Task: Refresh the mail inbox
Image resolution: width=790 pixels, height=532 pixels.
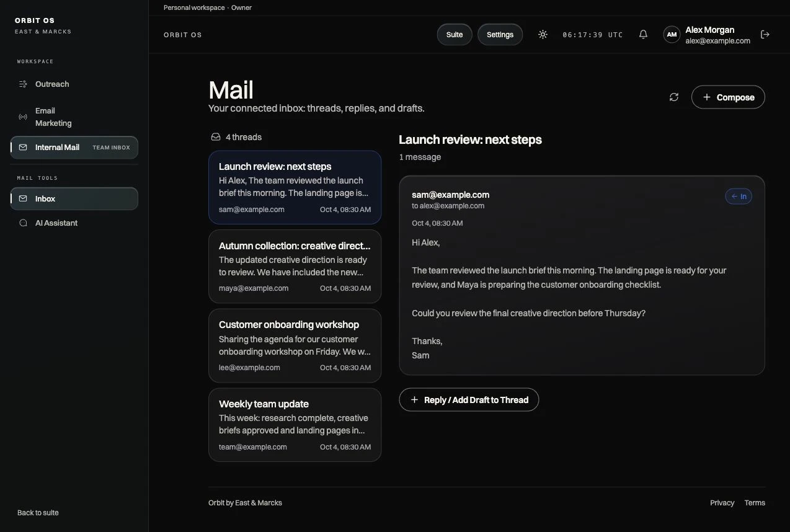Action: click(x=674, y=97)
